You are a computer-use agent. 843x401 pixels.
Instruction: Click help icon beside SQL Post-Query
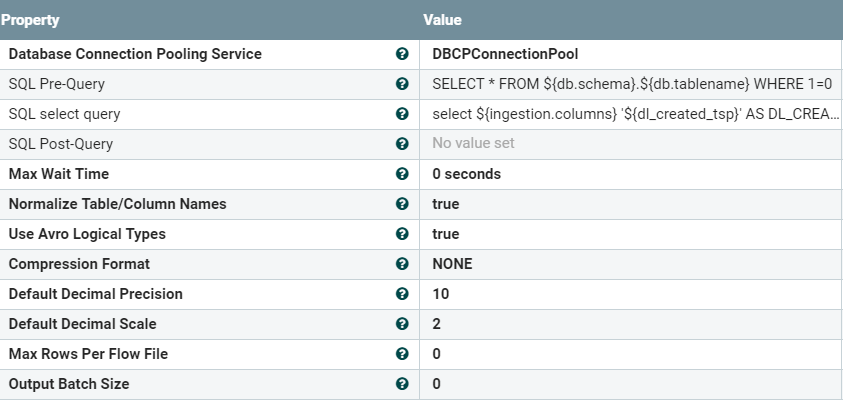pyautogui.click(x=402, y=144)
